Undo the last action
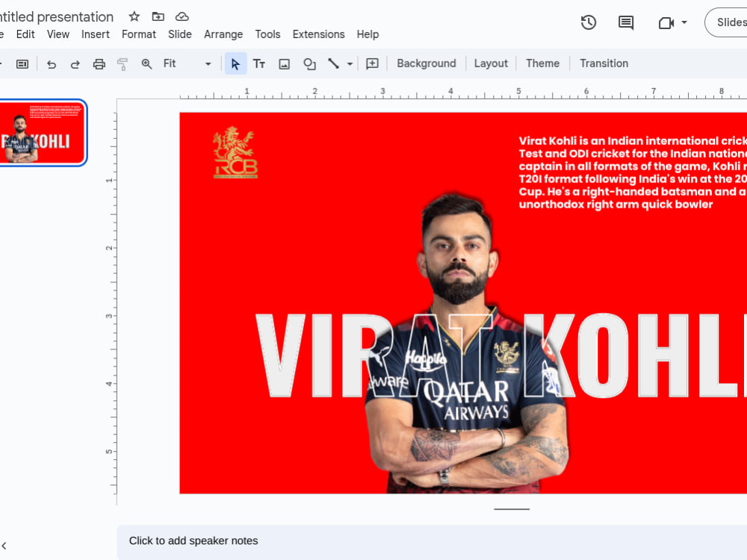 (52, 63)
